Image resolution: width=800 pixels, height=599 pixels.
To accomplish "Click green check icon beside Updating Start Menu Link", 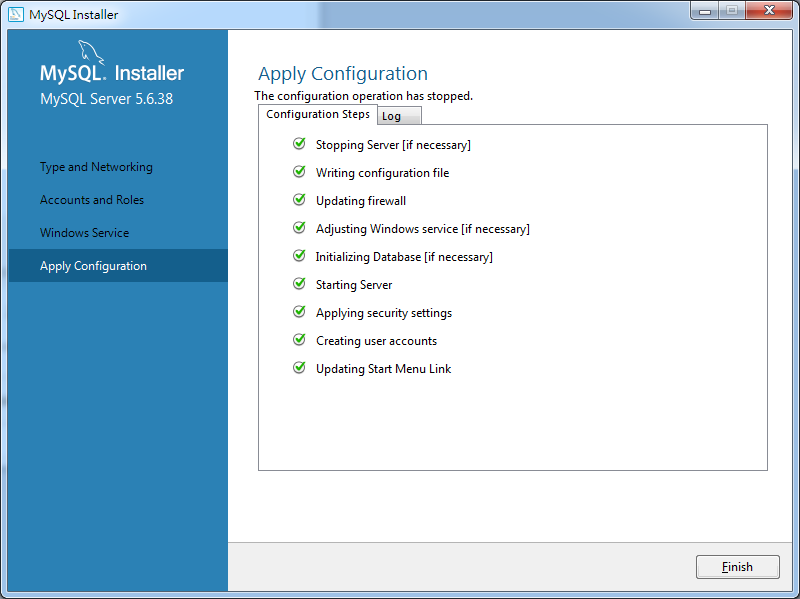I will [x=299, y=368].
